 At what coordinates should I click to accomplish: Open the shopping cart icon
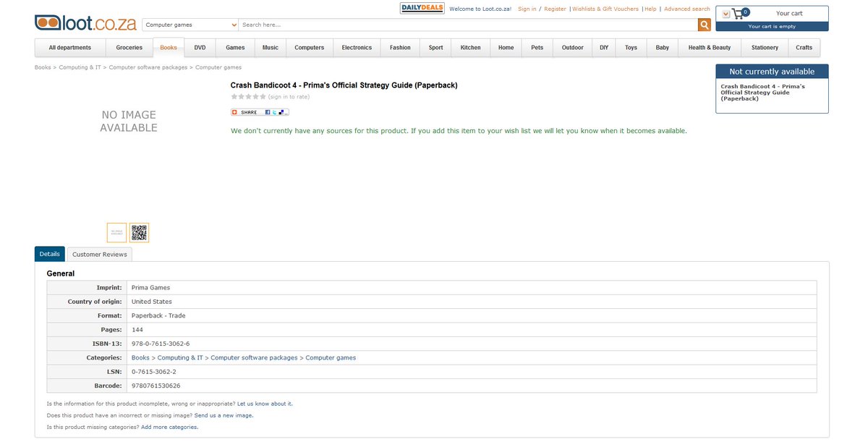[x=739, y=13]
